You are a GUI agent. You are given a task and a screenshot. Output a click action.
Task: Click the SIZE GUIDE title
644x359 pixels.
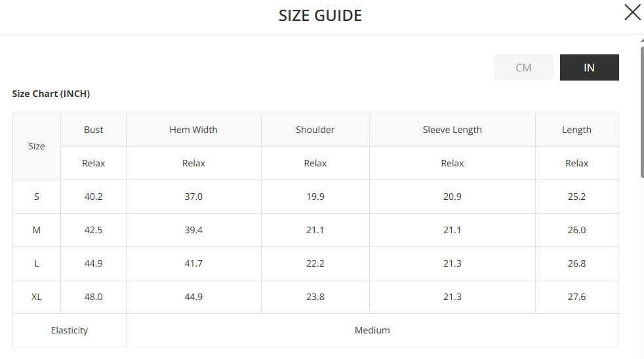tap(320, 16)
